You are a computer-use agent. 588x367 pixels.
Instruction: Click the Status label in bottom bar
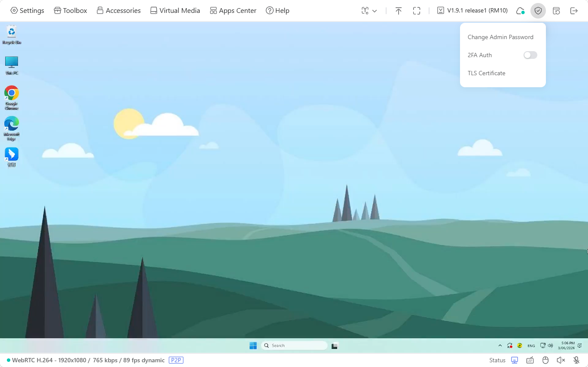pos(497,360)
